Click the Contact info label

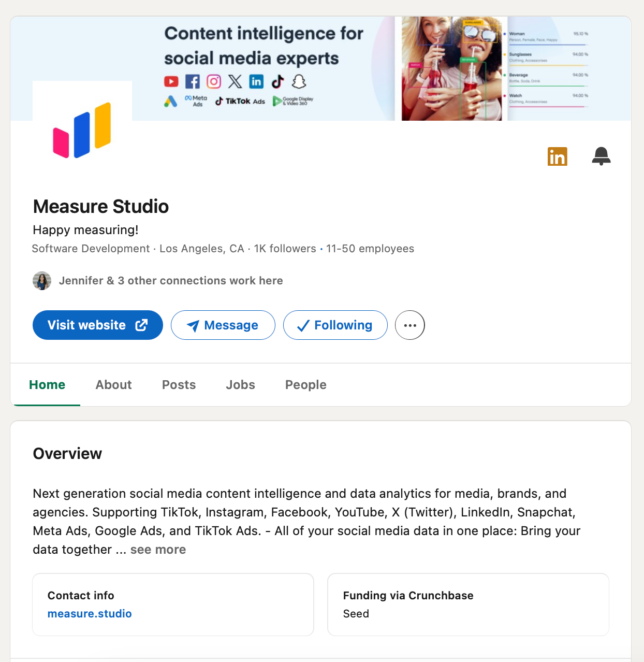[x=81, y=596]
